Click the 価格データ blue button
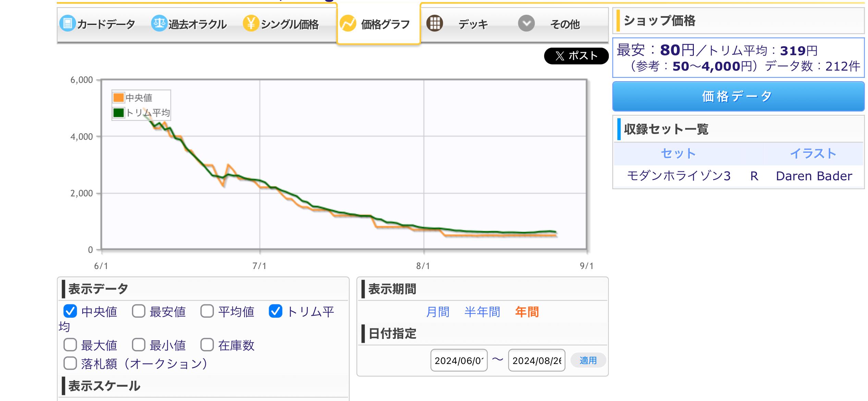Image resolution: width=868 pixels, height=401 pixels. point(738,96)
